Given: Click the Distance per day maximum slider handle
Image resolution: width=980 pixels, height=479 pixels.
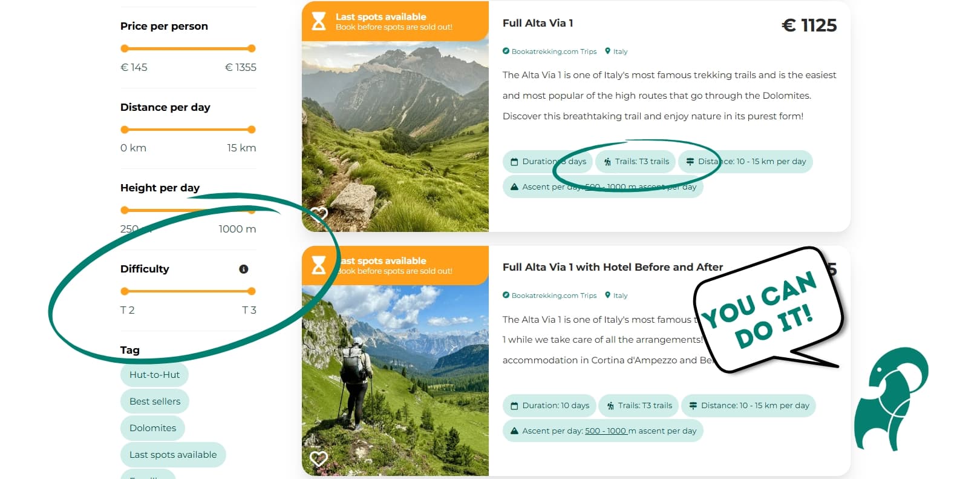Looking at the screenshot, I should (x=252, y=130).
